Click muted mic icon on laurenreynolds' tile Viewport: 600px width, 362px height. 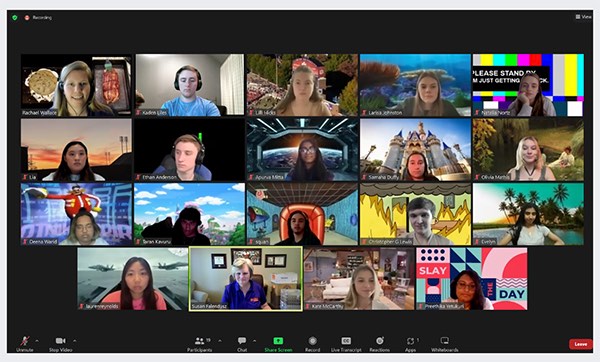(x=82, y=307)
